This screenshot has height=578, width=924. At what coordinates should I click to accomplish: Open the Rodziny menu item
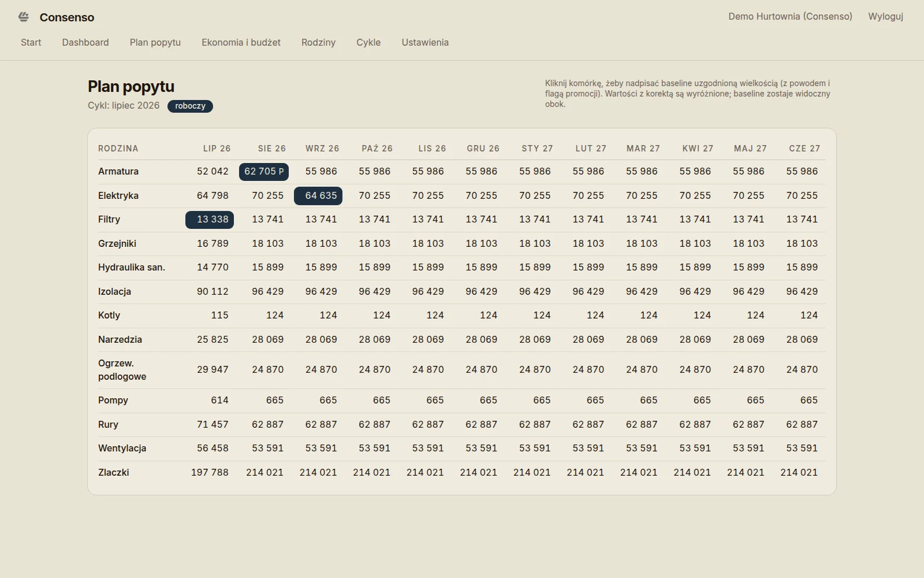click(x=318, y=42)
